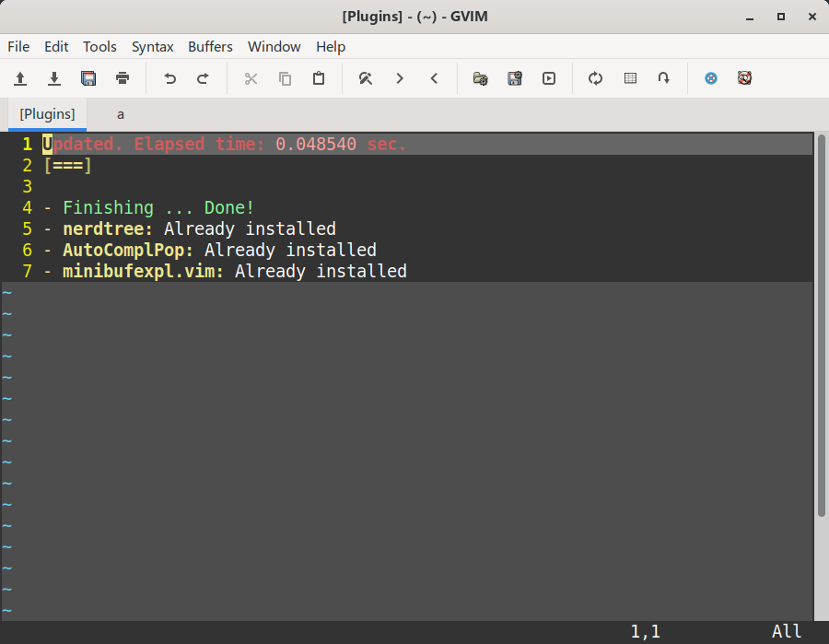
Task: Click the Save current file download-arrow icon
Action: pyautogui.click(x=54, y=79)
